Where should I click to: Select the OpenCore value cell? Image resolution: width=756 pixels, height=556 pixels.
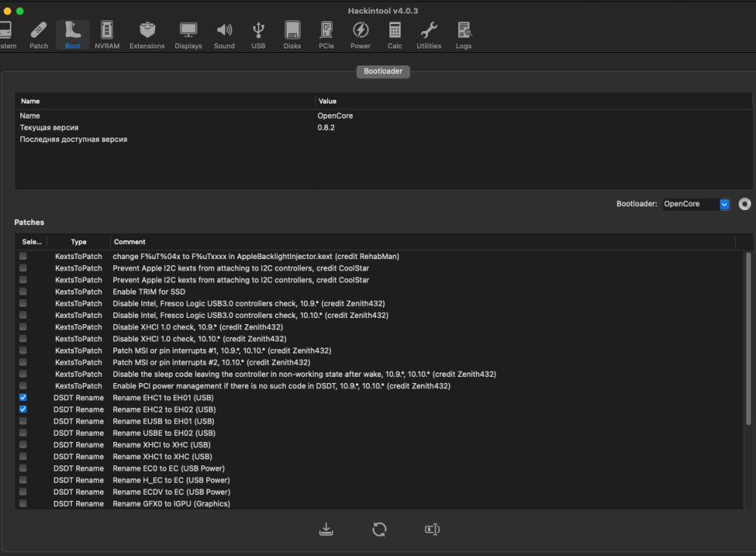[x=335, y=116]
